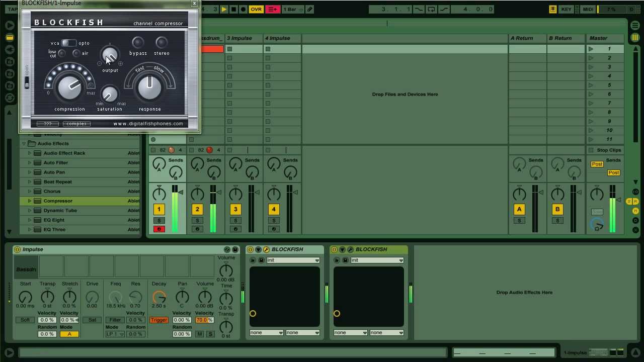The image size is (644, 362).
Task: Toggle Blockfish stereo button
Action: point(162,43)
